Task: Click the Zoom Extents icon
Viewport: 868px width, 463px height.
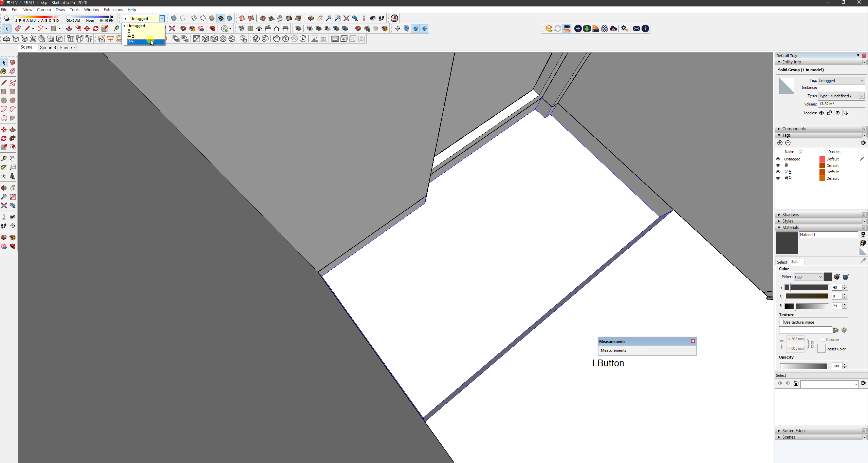Action: [x=346, y=18]
